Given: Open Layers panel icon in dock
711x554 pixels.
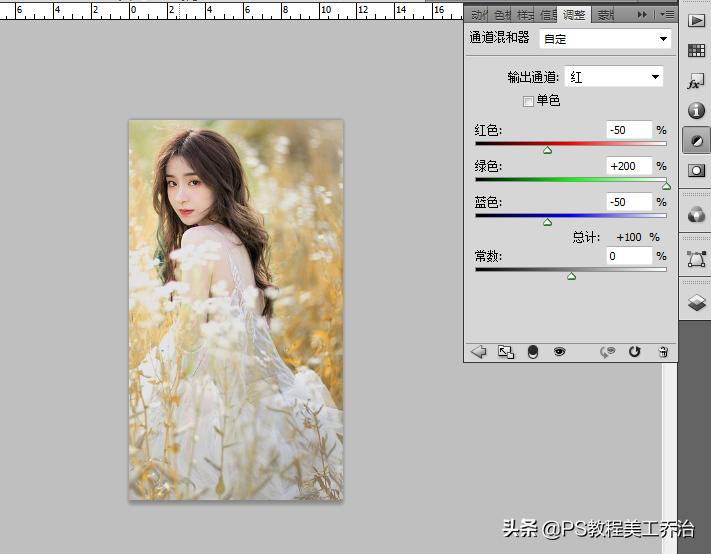Looking at the screenshot, I should point(696,302).
